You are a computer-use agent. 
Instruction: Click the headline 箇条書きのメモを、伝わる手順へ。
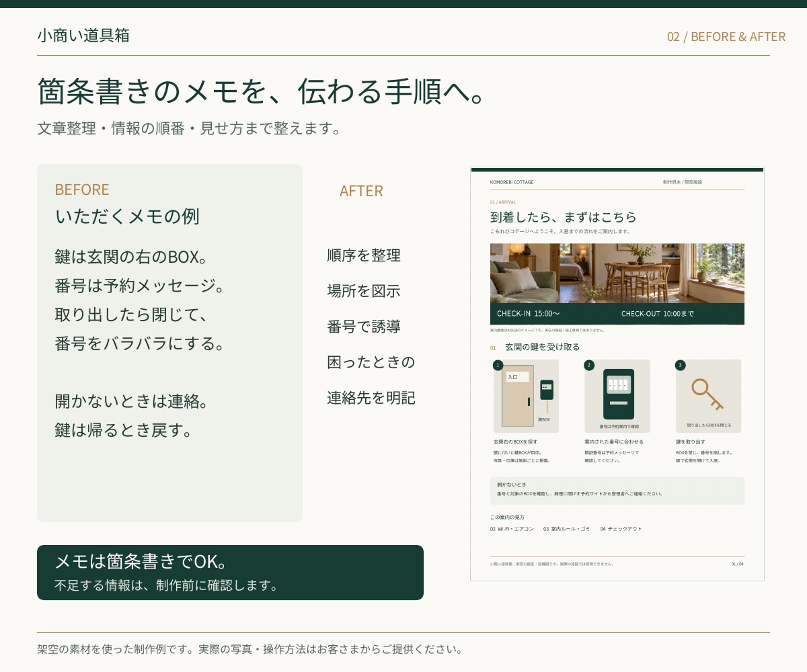pyautogui.click(x=262, y=91)
